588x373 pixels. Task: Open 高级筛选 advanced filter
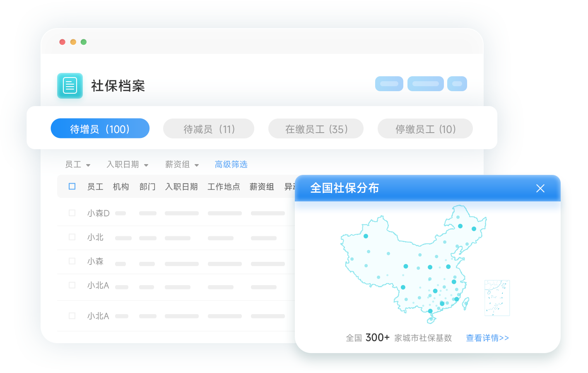coord(231,165)
